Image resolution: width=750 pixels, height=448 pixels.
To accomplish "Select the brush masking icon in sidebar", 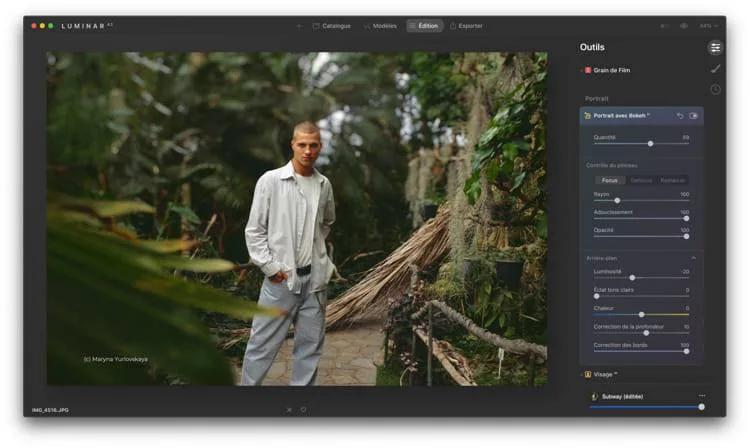I will (x=715, y=68).
